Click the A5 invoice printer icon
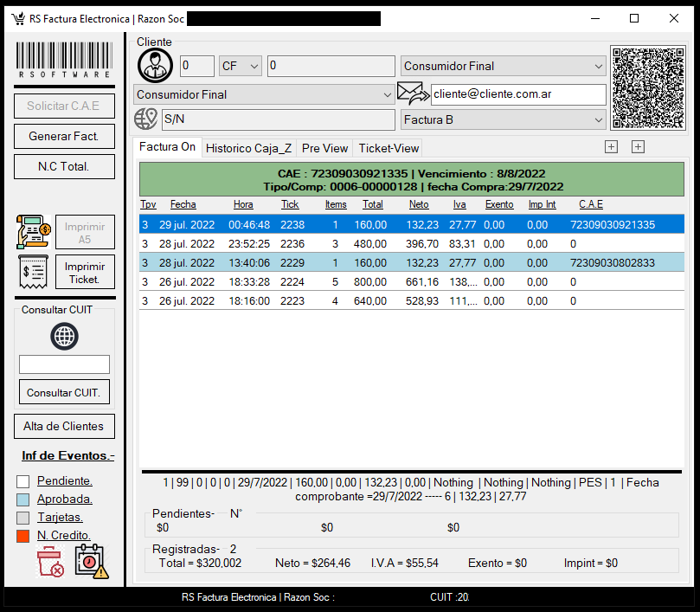This screenshot has height=612, width=700. coord(33,232)
